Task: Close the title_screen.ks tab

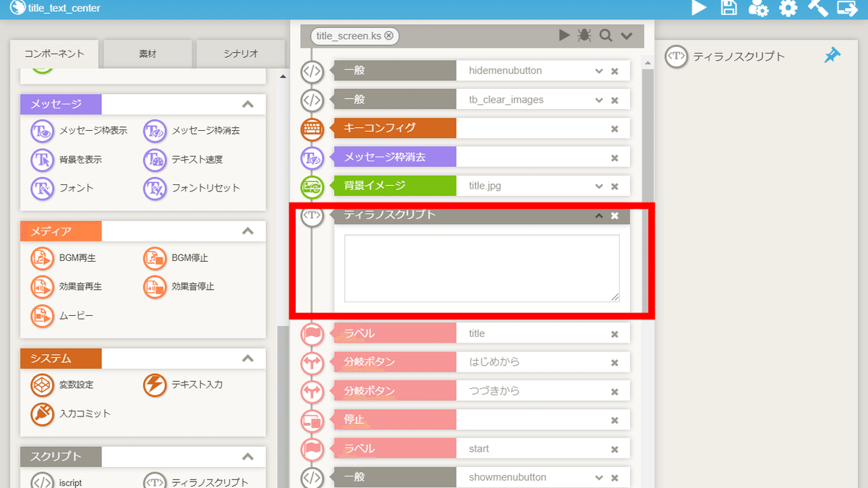Action: (x=389, y=35)
